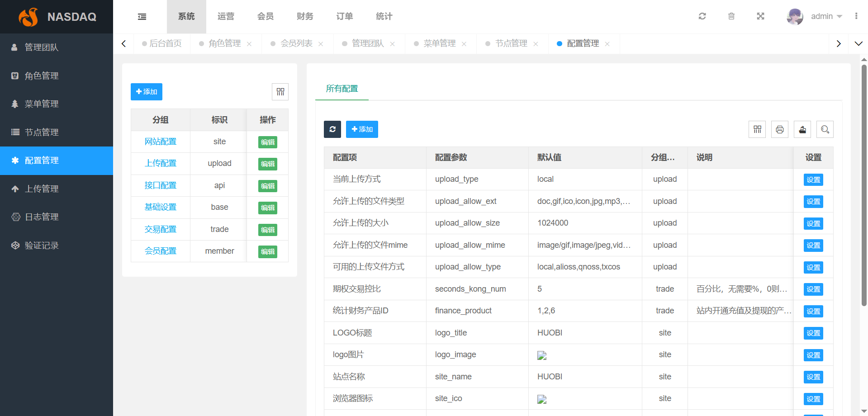Click the 网站配置 group link
Image resolution: width=868 pixels, height=416 pixels.
pyautogui.click(x=160, y=142)
